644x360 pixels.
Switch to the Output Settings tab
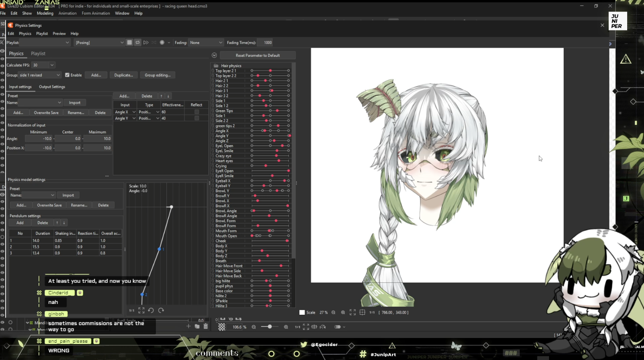coord(52,86)
